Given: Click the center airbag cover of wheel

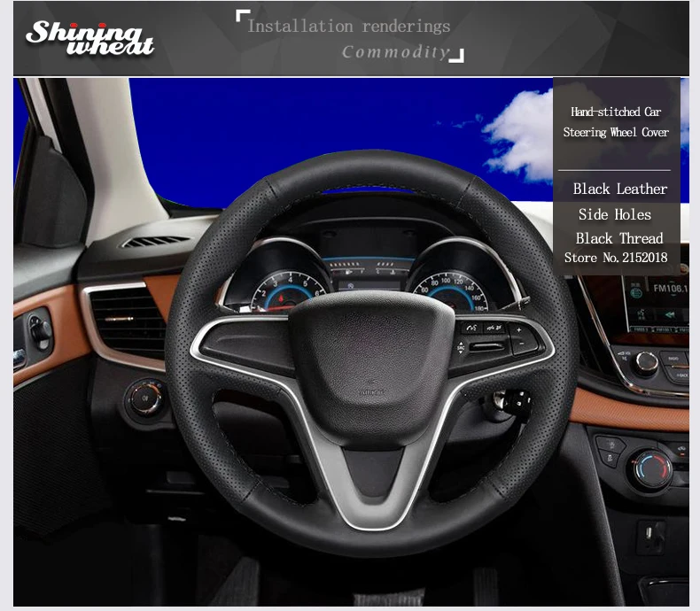Looking at the screenshot, I should tap(371, 369).
